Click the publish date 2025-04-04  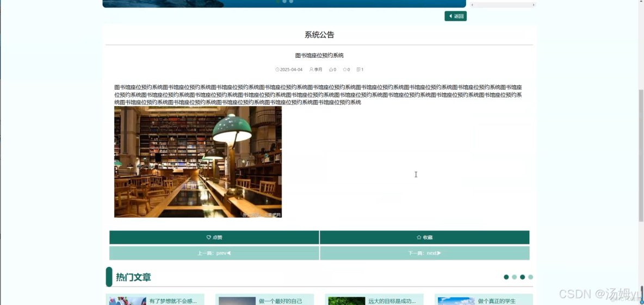click(291, 70)
